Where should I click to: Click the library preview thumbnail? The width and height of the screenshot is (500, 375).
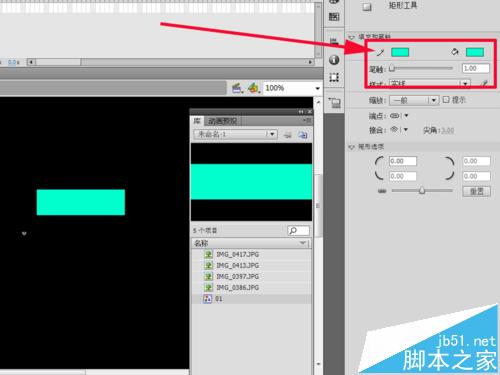251,182
